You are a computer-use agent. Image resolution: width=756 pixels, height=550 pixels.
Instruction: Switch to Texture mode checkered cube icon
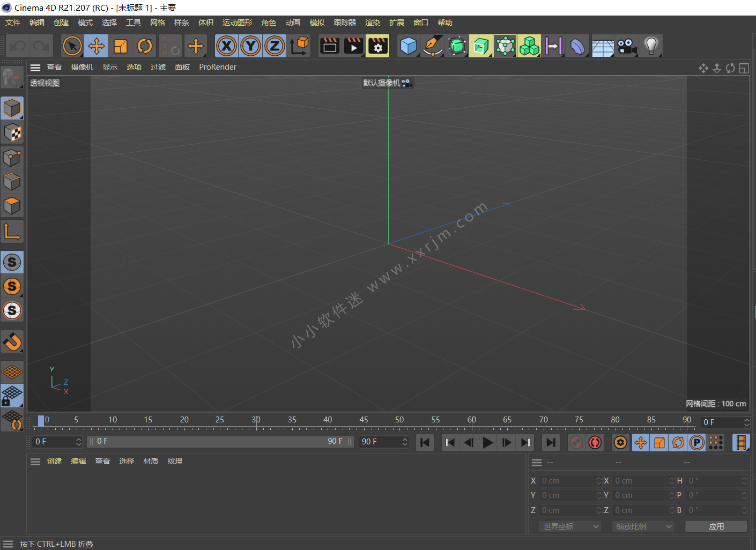tap(12, 133)
